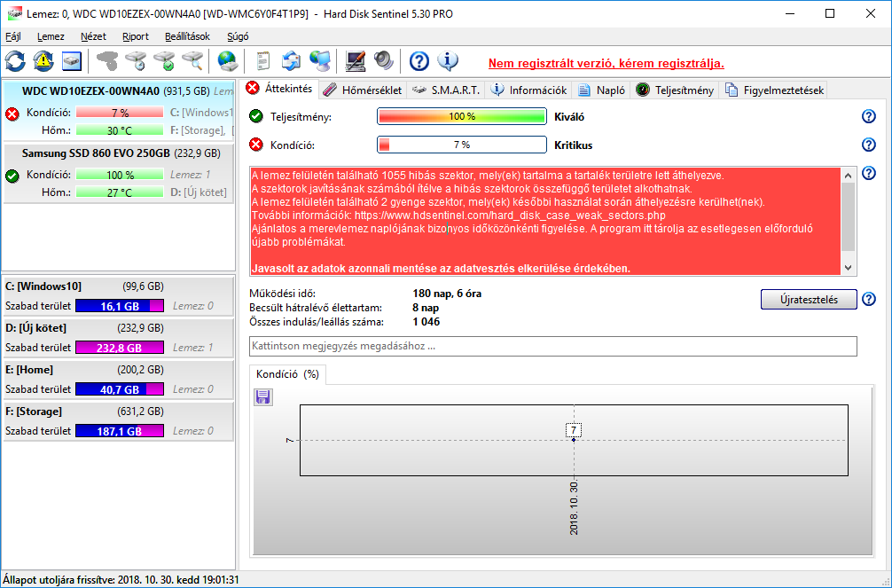Switch to the Hőmérséklet tab

click(363, 90)
